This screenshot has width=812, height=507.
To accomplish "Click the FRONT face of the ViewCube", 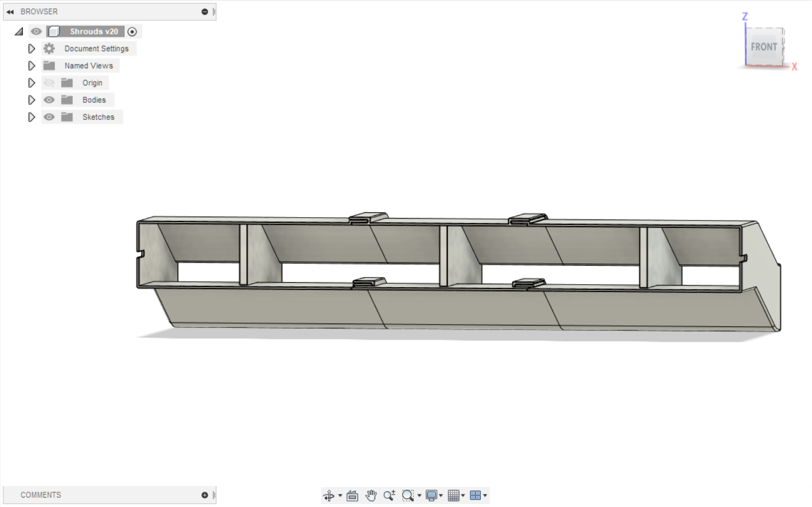I will point(764,47).
